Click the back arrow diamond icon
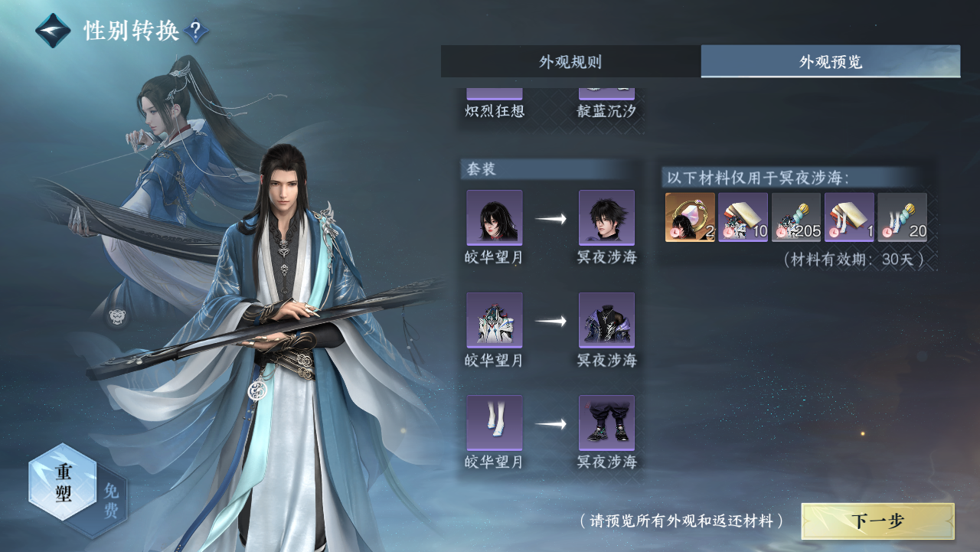Viewport: 980px width, 552px height. tap(53, 31)
